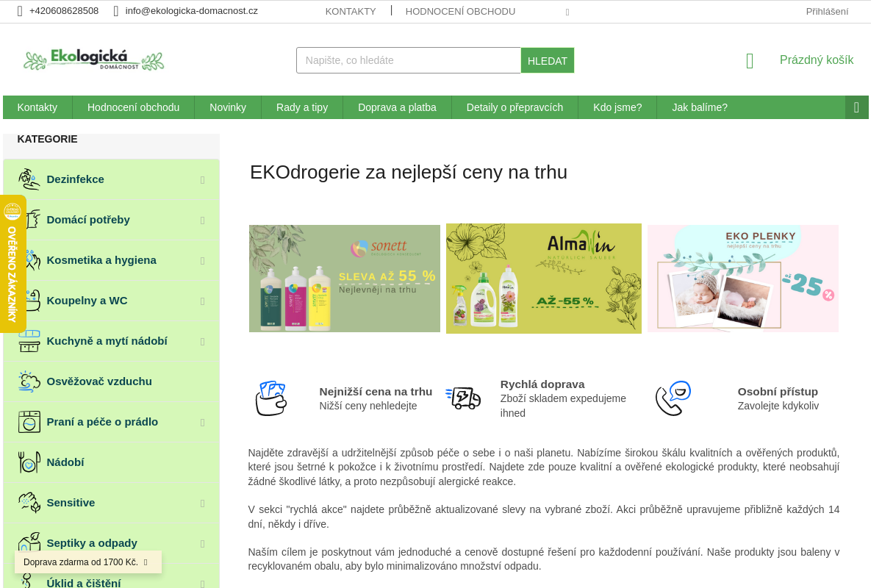
Task: Open the green menu overflow icon
Action: click(x=857, y=107)
